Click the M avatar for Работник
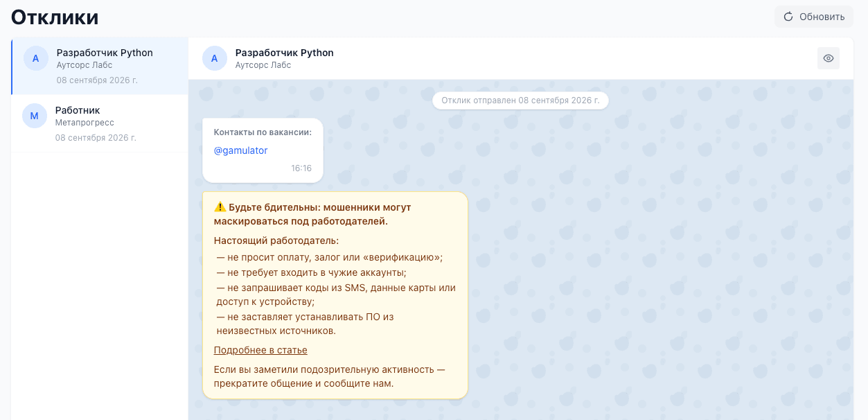Image resolution: width=868 pixels, height=420 pixels. click(35, 116)
